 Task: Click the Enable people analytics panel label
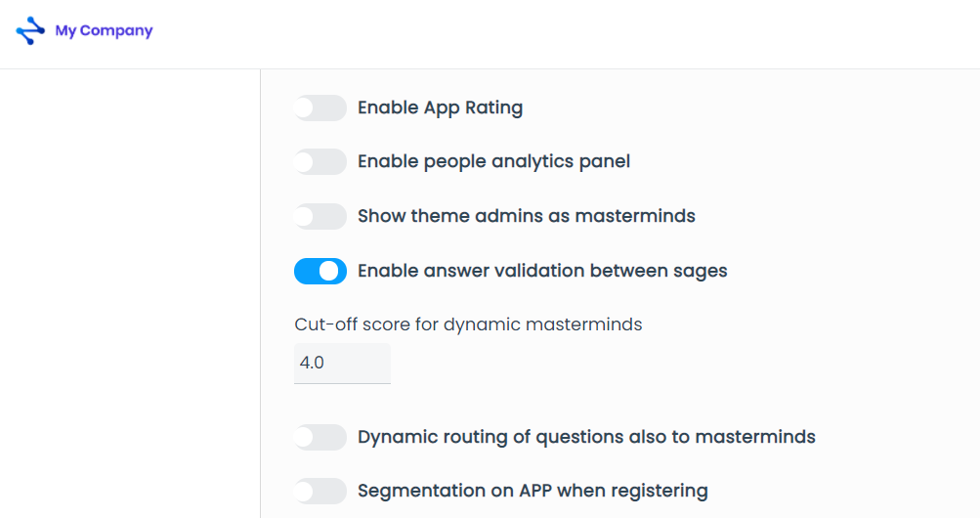[x=493, y=162]
